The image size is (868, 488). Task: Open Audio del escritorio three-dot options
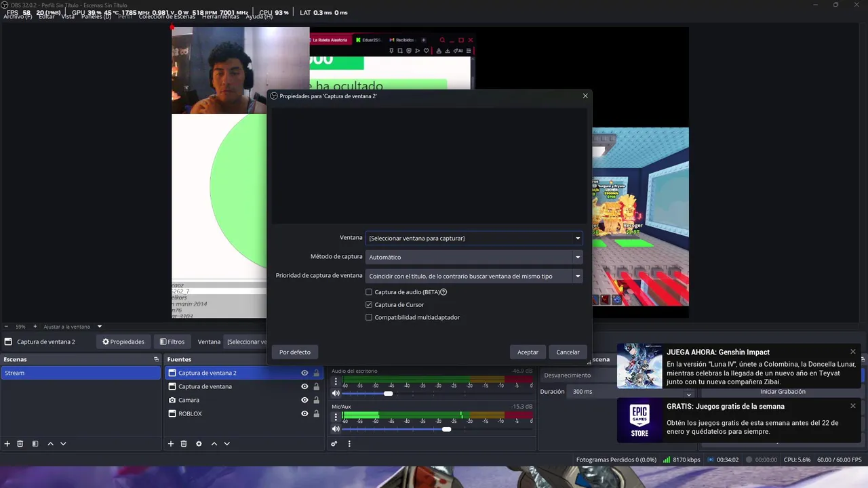coord(336,382)
